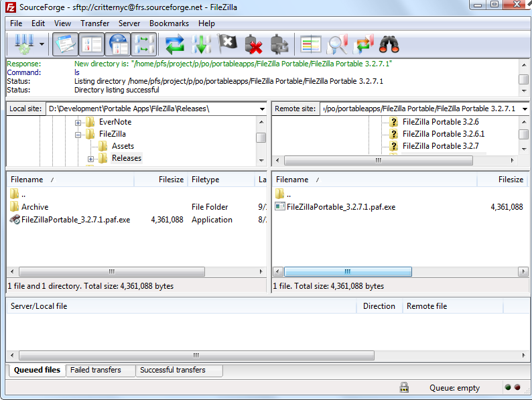The width and height of the screenshot is (532, 400).
Task: Click the Direction queue column header
Action: coord(379,306)
